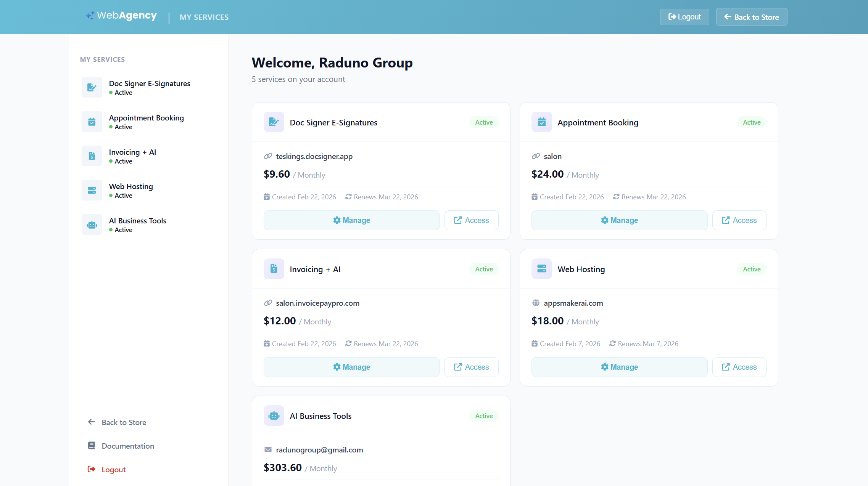Click the Active badge on Invoicing + AI card

point(483,269)
